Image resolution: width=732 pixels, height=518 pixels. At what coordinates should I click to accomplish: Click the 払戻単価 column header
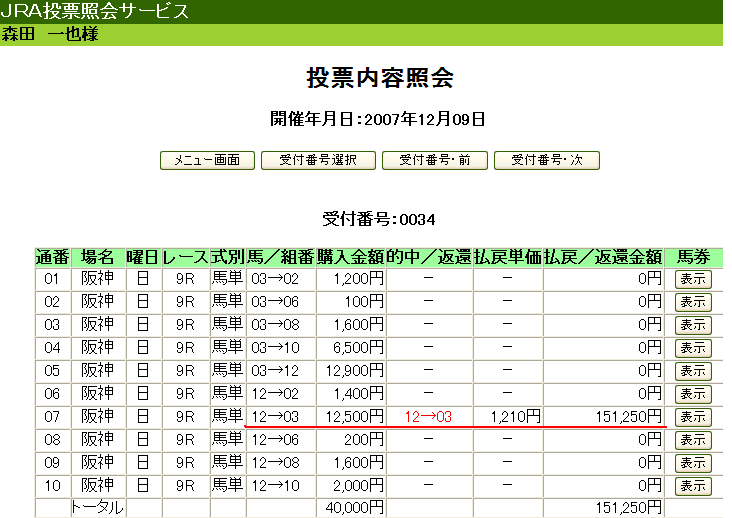coord(508,258)
